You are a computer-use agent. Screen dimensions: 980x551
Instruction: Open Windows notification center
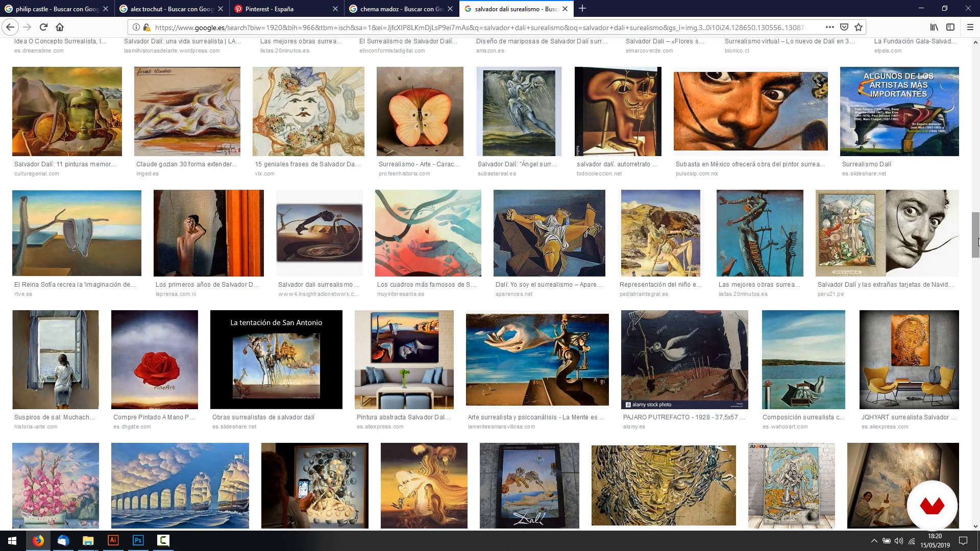[x=963, y=541]
